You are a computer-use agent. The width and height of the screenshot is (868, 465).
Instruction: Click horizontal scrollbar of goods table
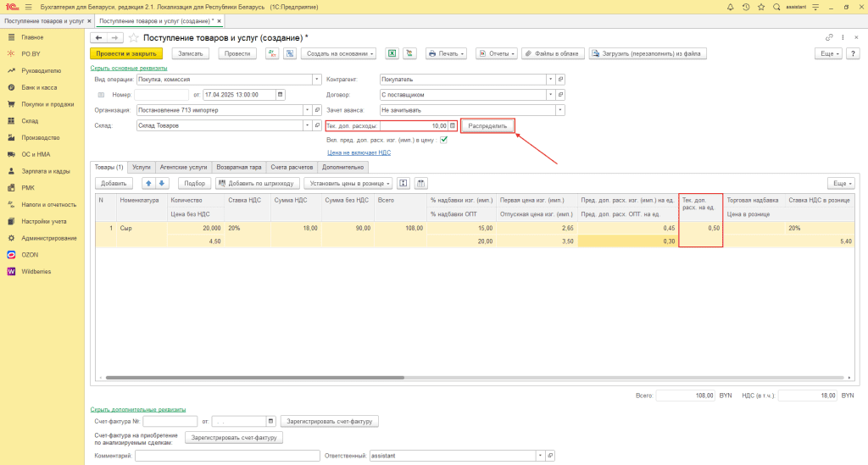pos(254,378)
